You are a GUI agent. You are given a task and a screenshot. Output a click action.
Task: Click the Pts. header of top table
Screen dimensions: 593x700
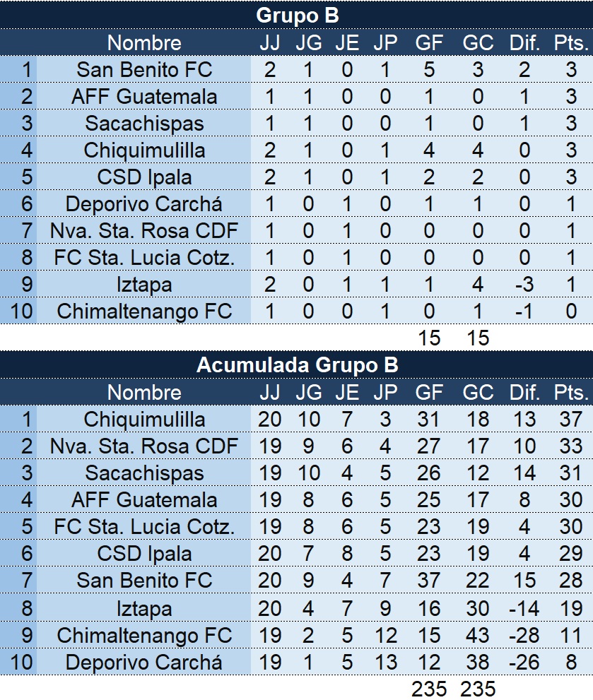click(x=571, y=42)
